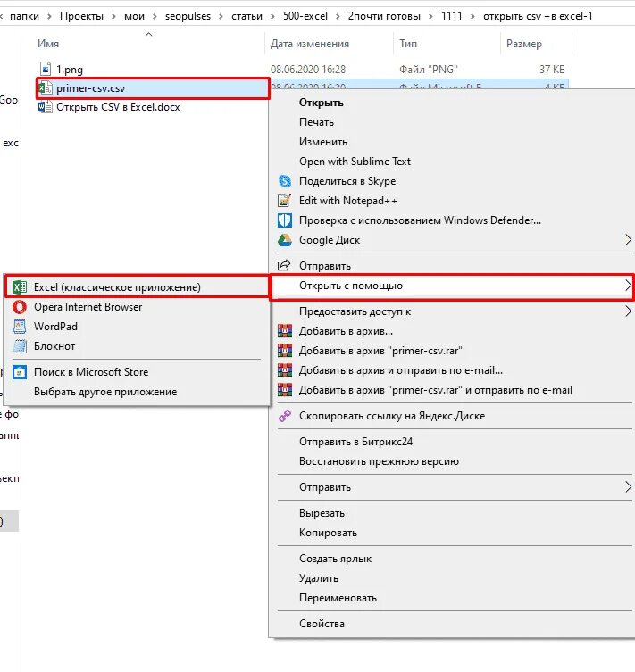Choose Удалить in the context menu
This screenshot has width=635, height=672.
pos(319,578)
